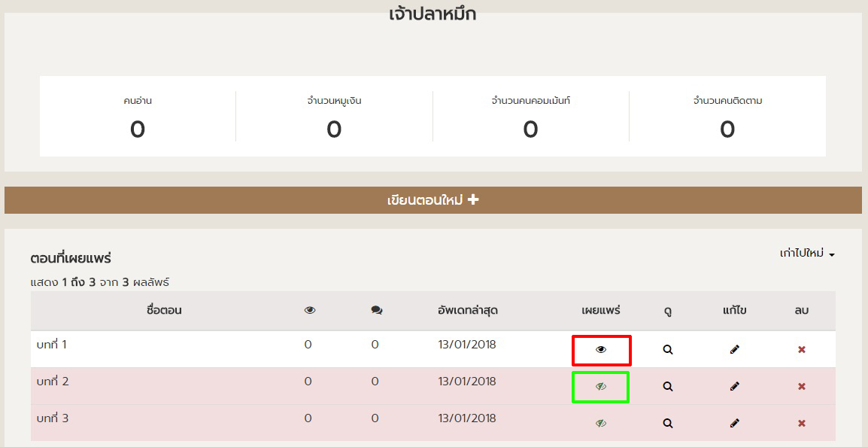Click magnifier view icon for บทที่ 2
The image size is (868, 447).
pyautogui.click(x=668, y=387)
